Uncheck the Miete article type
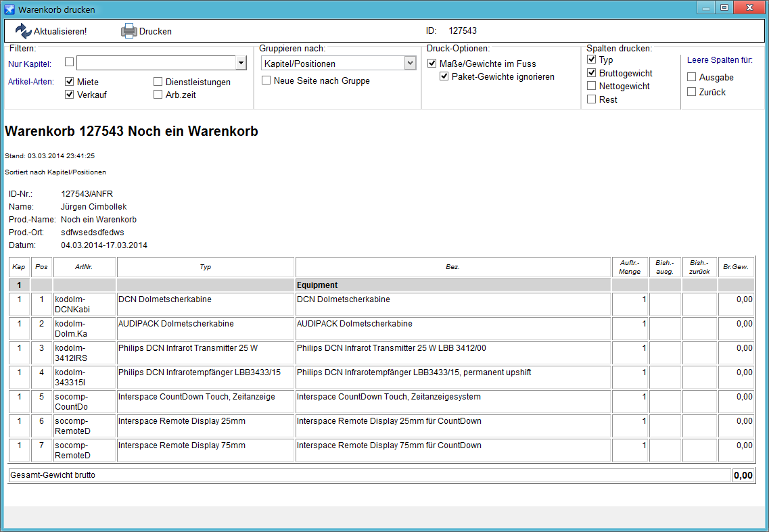Screen dimensions: 769x532 pyautogui.click(x=69, y=81)
